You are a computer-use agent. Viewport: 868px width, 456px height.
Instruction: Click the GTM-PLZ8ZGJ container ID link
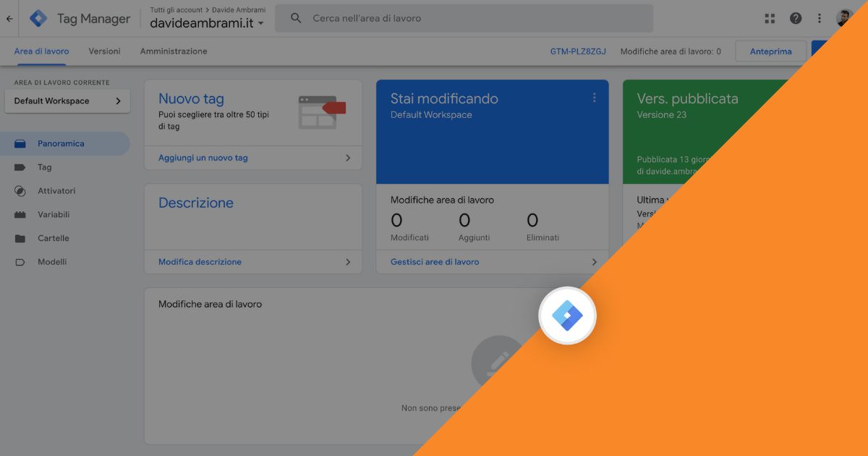coord(578,51)
